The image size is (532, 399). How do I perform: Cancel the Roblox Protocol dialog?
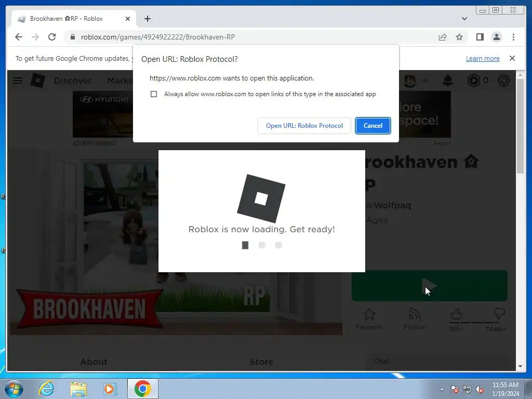coord(373,126)
